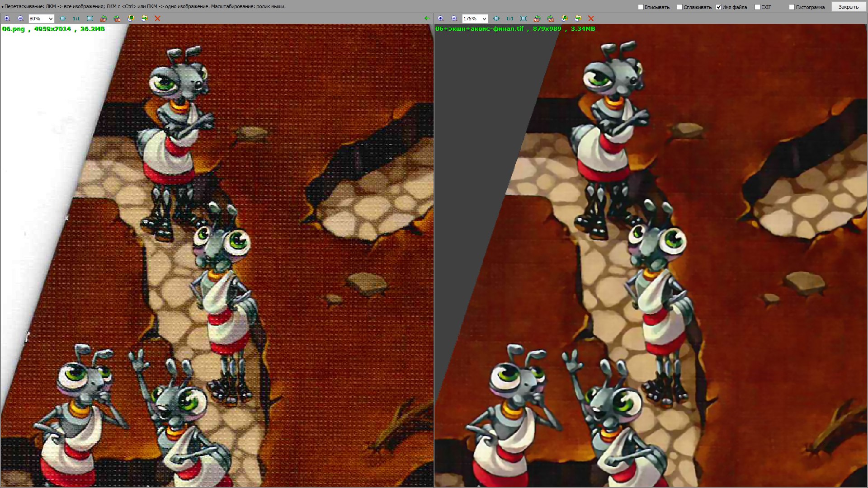Enable the Вписывать checkbox
Screen dimensions: 868x488
[641, 7]
